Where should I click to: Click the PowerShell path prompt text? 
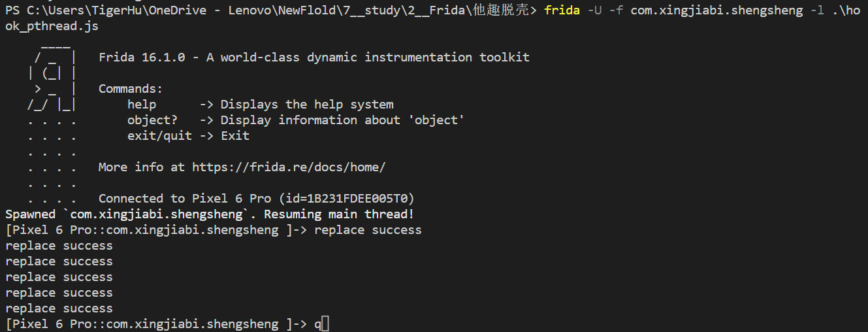pyautogui.click(x=271, y=11)
